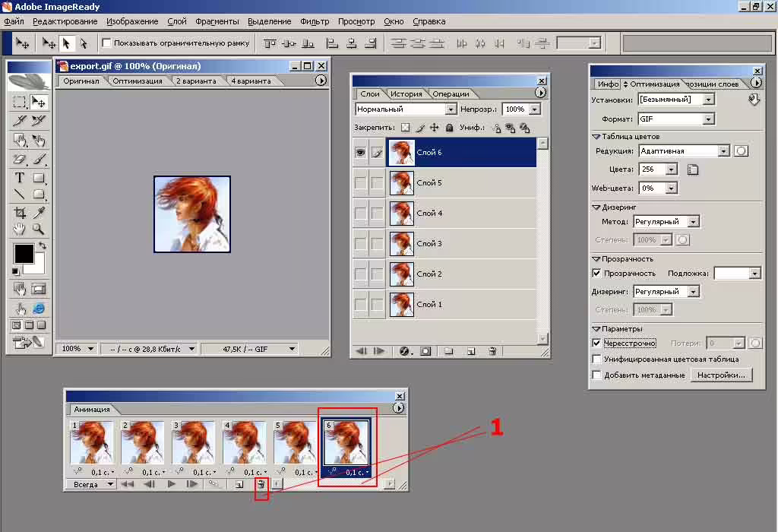
Task: Show Слой 1 via visibility box
Action: 361,304
